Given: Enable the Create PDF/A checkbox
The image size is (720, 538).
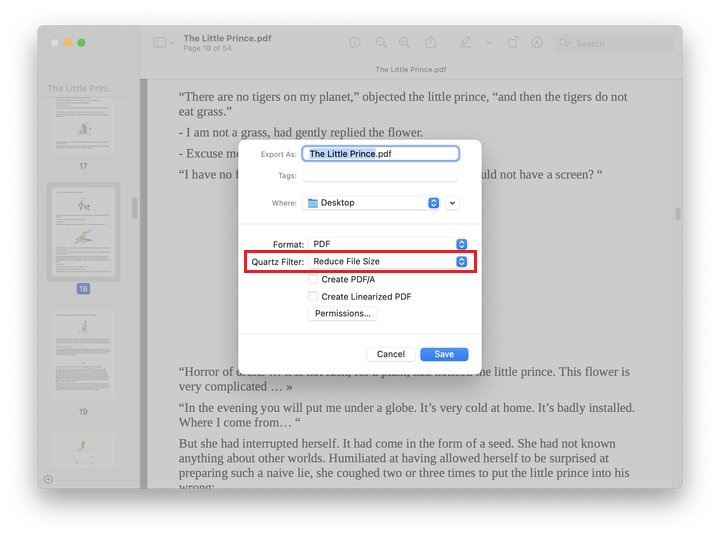Looking at the screenshot, I should click(313, 279).
